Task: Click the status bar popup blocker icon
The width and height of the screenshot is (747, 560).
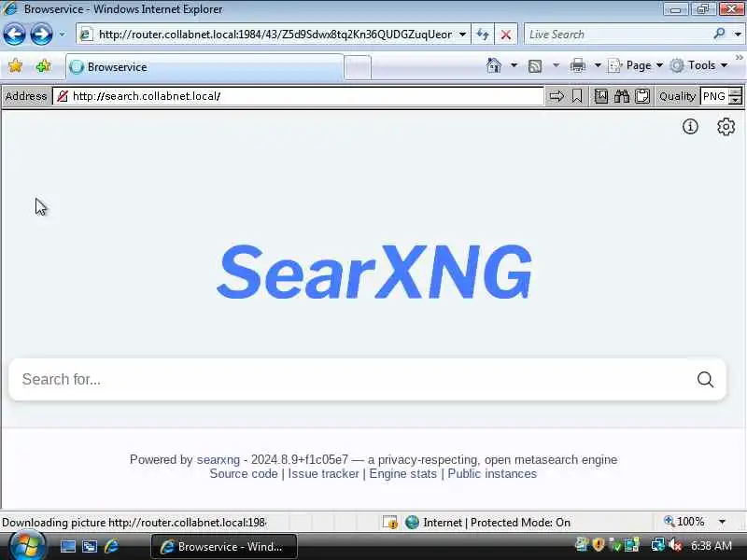Action: point(389,523)
